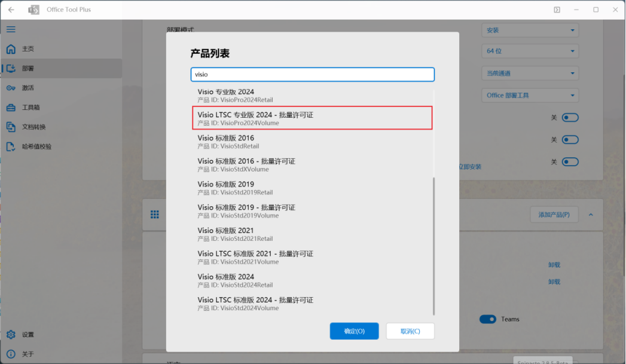The image size is (626, 364).
Task: Open the command window icon in title bar
Action: point(557,10)
